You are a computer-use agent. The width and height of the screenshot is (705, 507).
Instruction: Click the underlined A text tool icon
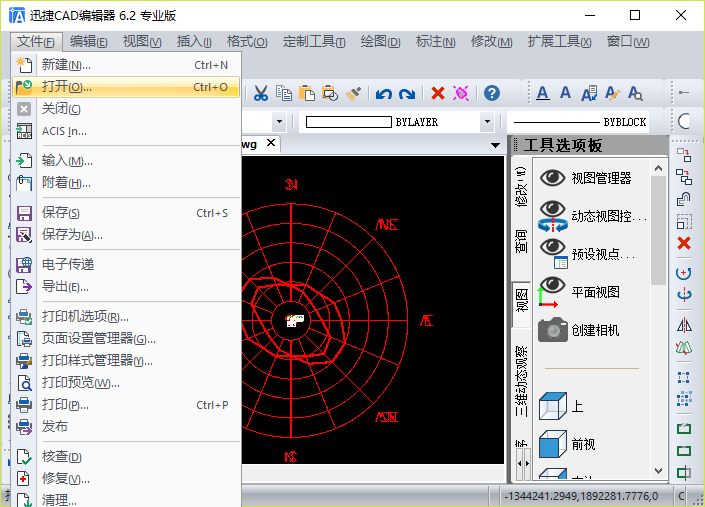pos(543,93)
